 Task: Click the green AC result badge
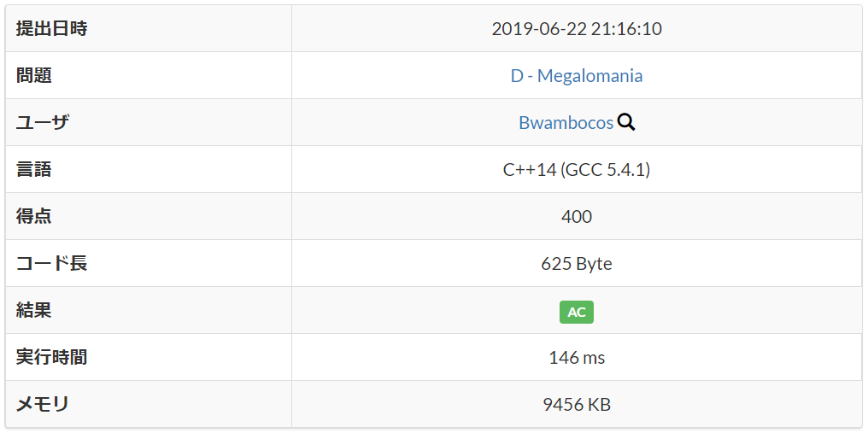click(577, 312)
